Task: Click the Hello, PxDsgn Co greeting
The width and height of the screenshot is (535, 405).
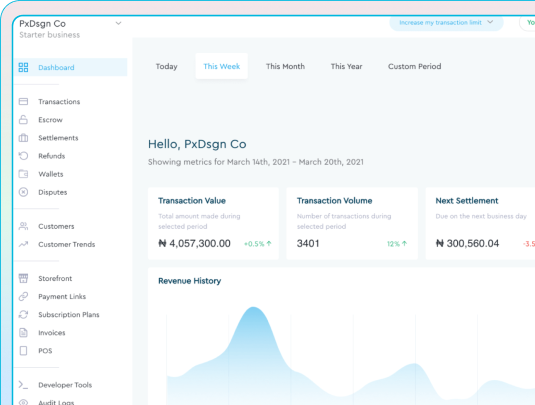Action: coord(197,144)
